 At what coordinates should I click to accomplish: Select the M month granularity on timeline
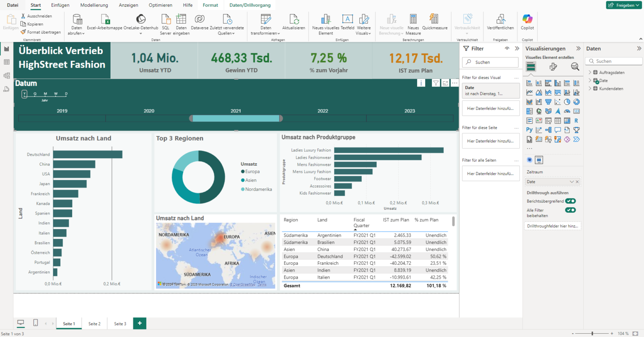point(45,94)
